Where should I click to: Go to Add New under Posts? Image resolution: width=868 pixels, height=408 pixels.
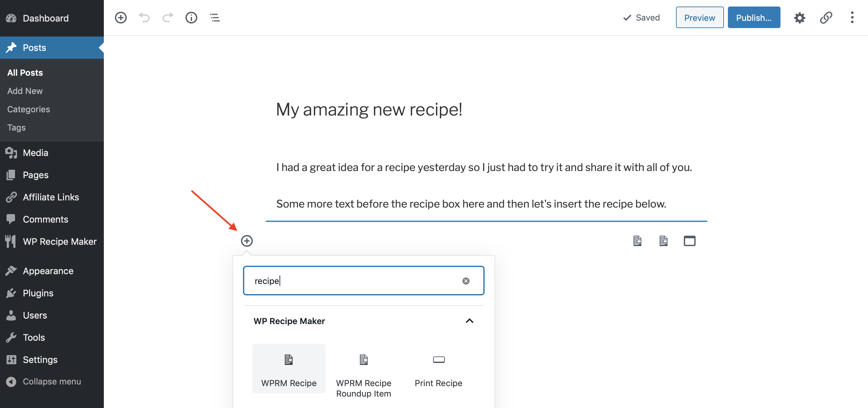click(x=25, y=91)
